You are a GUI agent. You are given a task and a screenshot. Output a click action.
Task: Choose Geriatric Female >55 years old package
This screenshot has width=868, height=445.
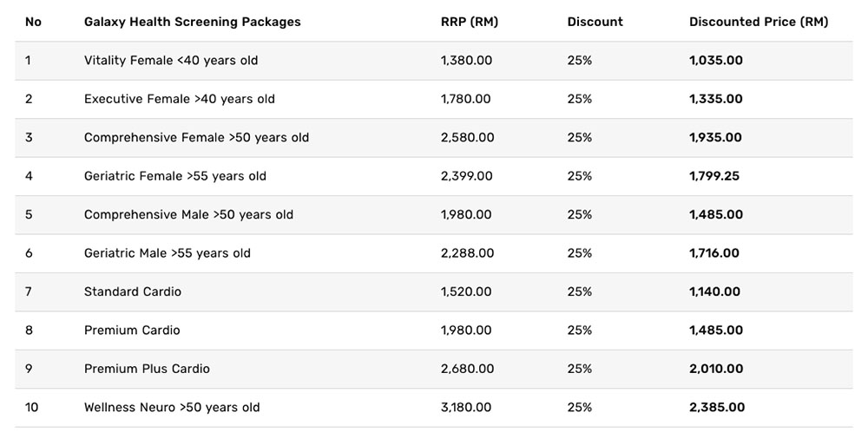click(175, 176)
